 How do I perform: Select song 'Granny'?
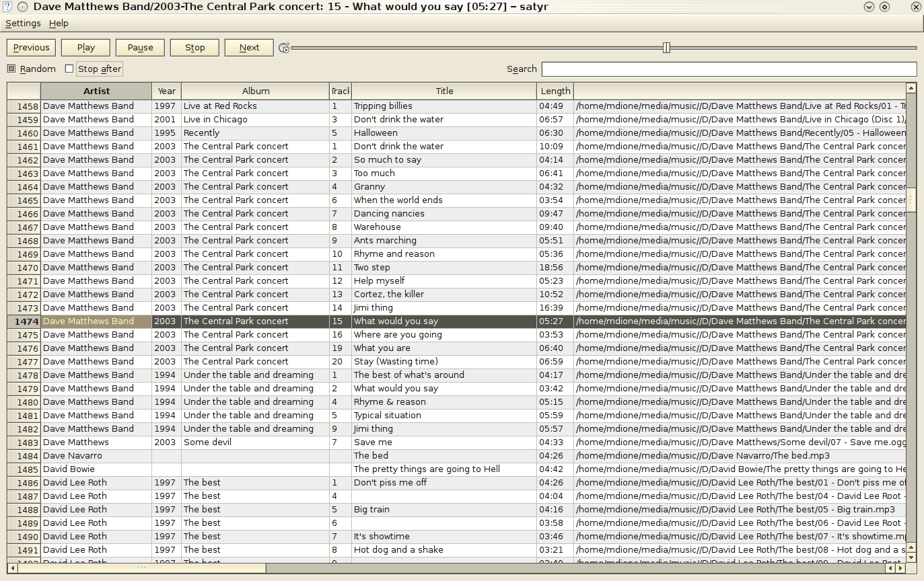pos(369,187)
